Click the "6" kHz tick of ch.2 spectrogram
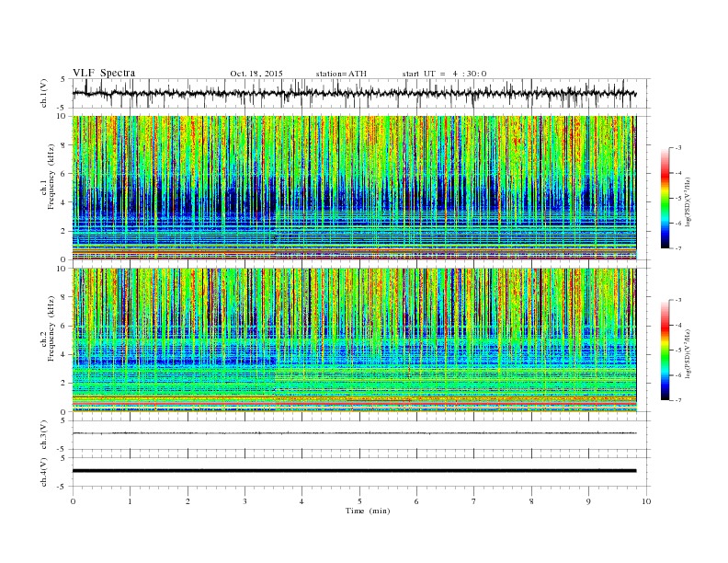This screenshot has height=563, width=728. pos(63,326)
